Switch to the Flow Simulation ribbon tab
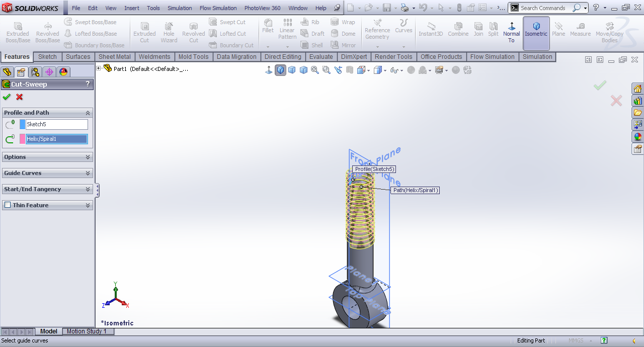 tap(492, 57)
